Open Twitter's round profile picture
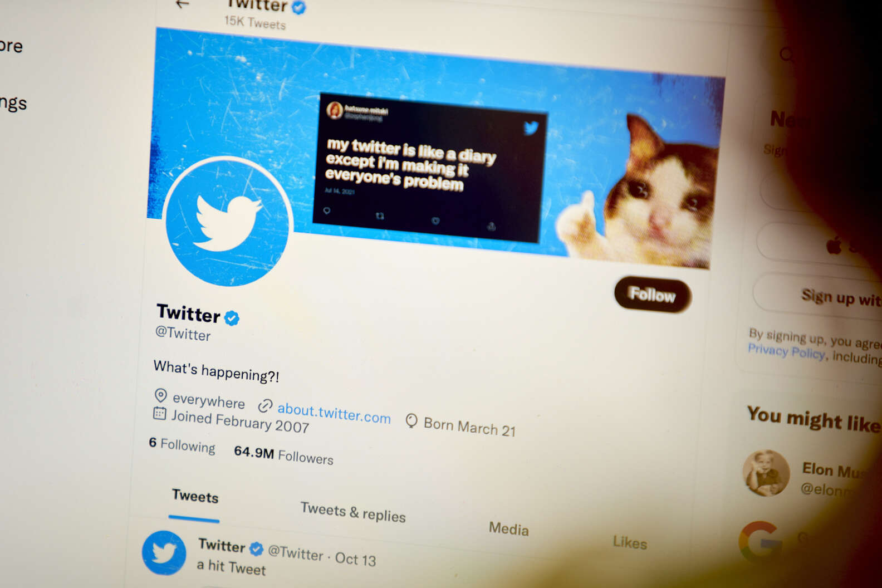Screen dimensions: 882x588 [229, 222]
